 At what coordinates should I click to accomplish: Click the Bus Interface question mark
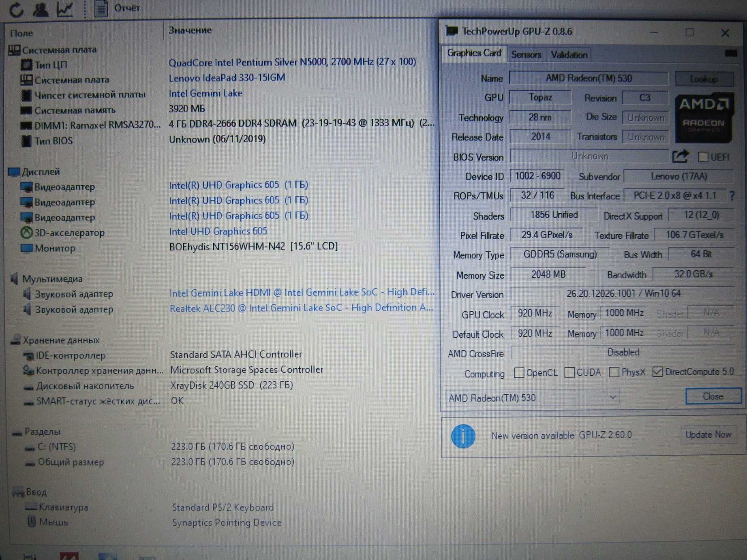pos(732,196)
